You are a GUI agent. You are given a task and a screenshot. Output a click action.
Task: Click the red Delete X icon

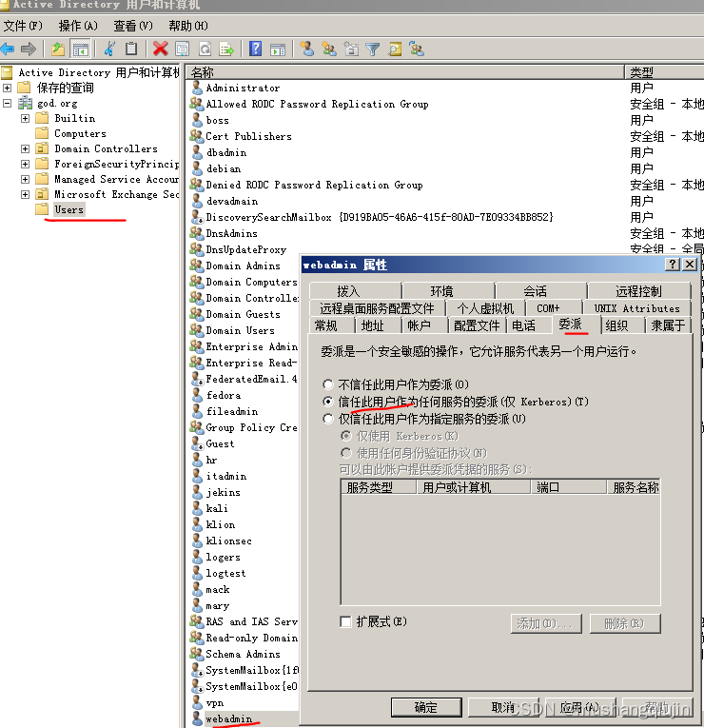click(160, 49)
